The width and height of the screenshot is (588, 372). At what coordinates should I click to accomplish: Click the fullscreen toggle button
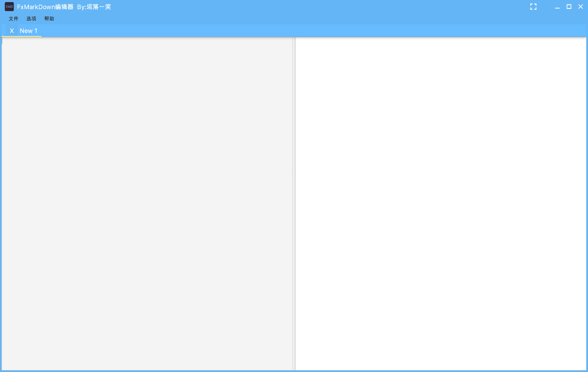pos(533,6)
